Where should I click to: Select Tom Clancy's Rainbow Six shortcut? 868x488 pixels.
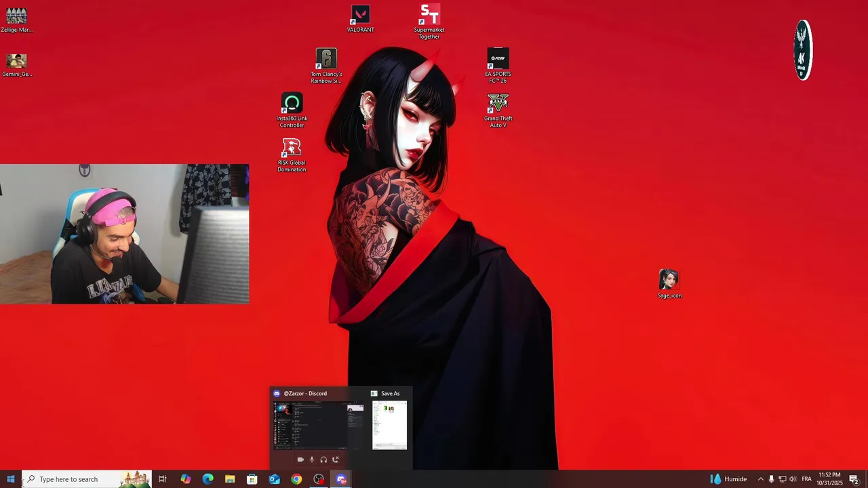(326, 66)
